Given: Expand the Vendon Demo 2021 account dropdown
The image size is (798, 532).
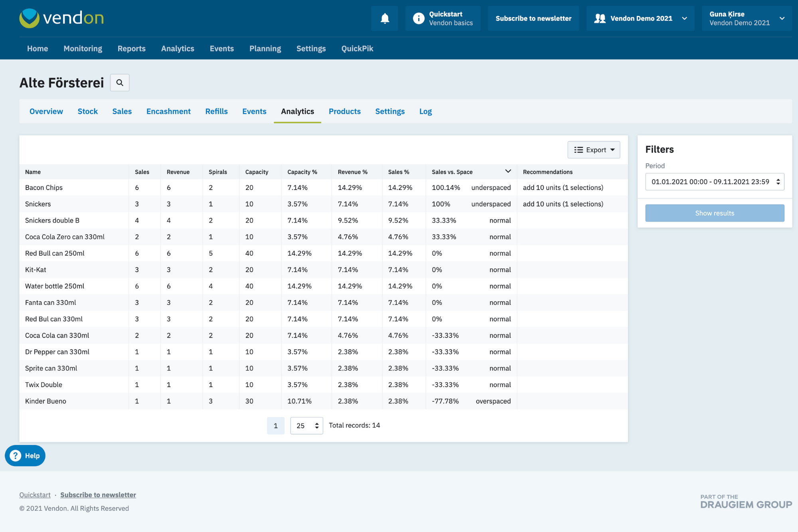Looking at the screenshot, I should (640, 18).
